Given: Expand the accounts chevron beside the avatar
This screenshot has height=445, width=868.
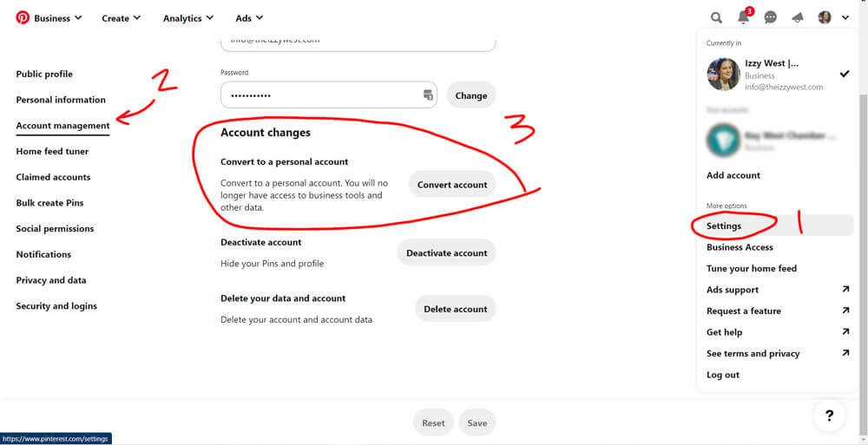Looking at the screenshot, I should point(845,17).
